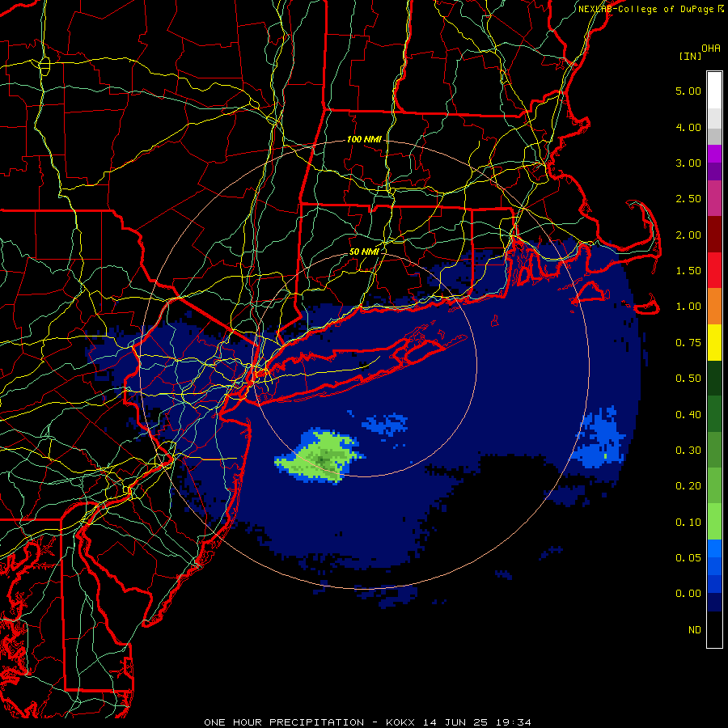Select the 1.00 legend value
Viewport: 728px width, 728px height.
coord(688,307)
